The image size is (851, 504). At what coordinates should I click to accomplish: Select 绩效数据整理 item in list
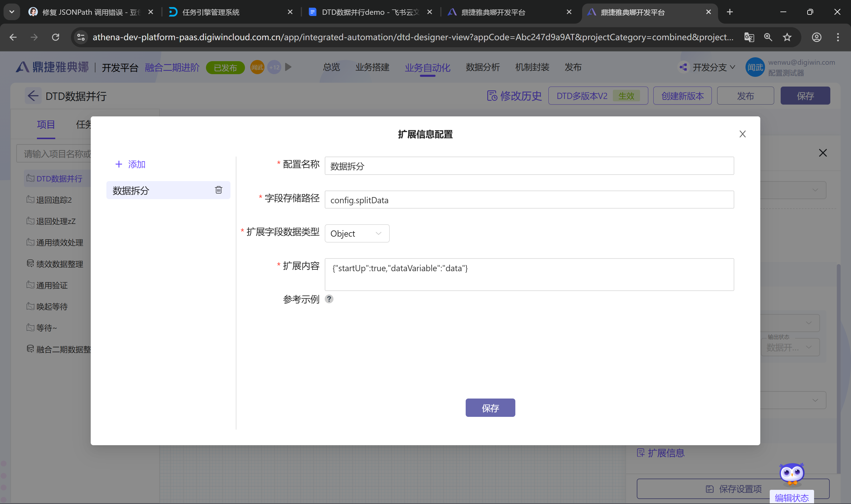point(55,264)
